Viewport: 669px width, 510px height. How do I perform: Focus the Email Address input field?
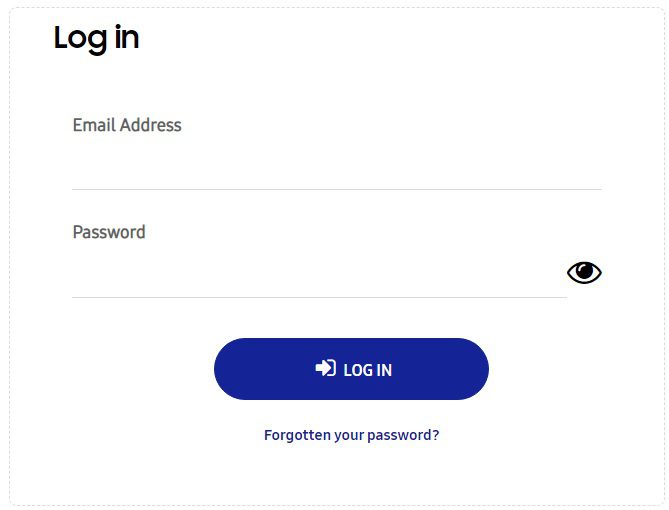pos(336,167)
